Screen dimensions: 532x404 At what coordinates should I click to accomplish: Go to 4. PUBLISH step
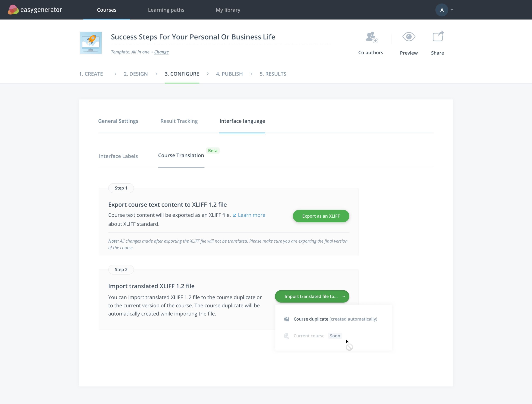point(229,74)
